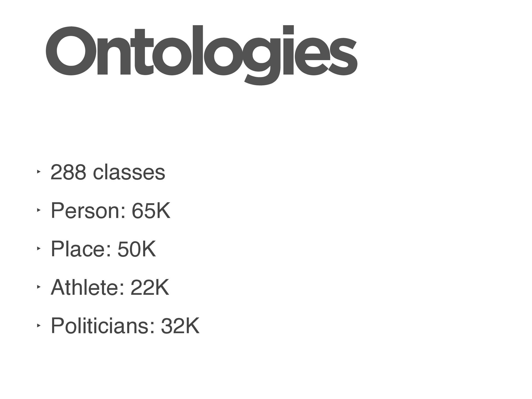This screenshot has width=532, height=399.
Task: Click the number 288 in first bullet
Action: tap(68, 173)
